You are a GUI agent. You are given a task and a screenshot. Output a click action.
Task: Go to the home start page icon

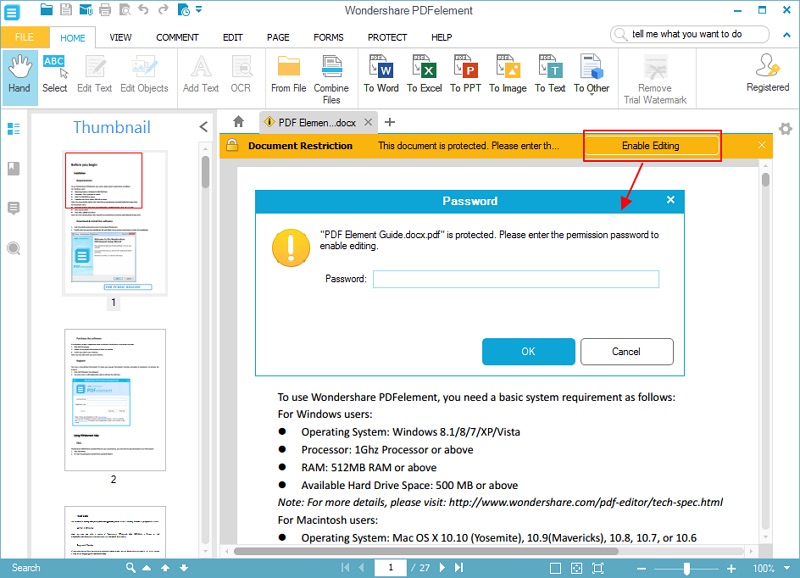(x=238, y=121)
